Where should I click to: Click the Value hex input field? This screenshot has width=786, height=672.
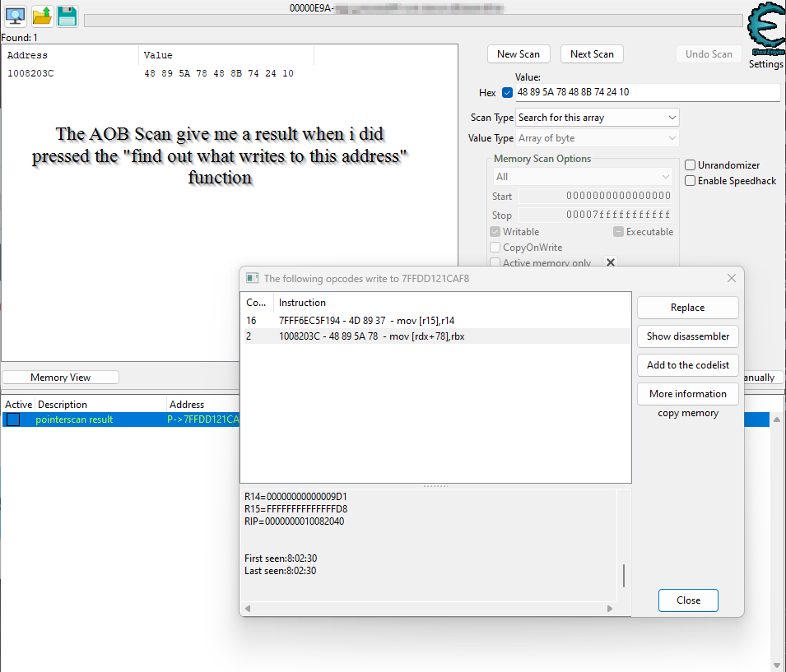pos(646,92)
